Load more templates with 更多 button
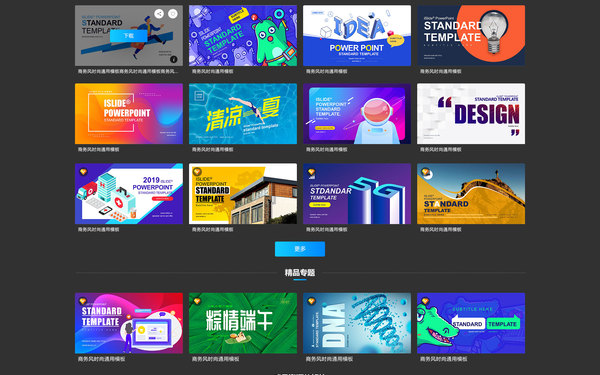The image size is (600, 375). [x=300, y=249]
